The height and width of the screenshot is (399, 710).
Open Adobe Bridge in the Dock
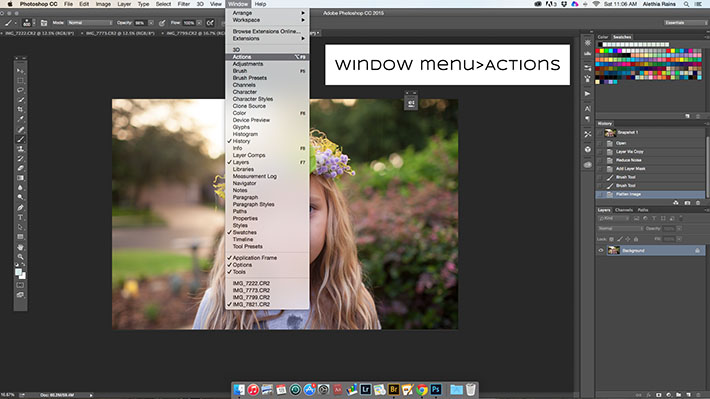pos(393,389)
